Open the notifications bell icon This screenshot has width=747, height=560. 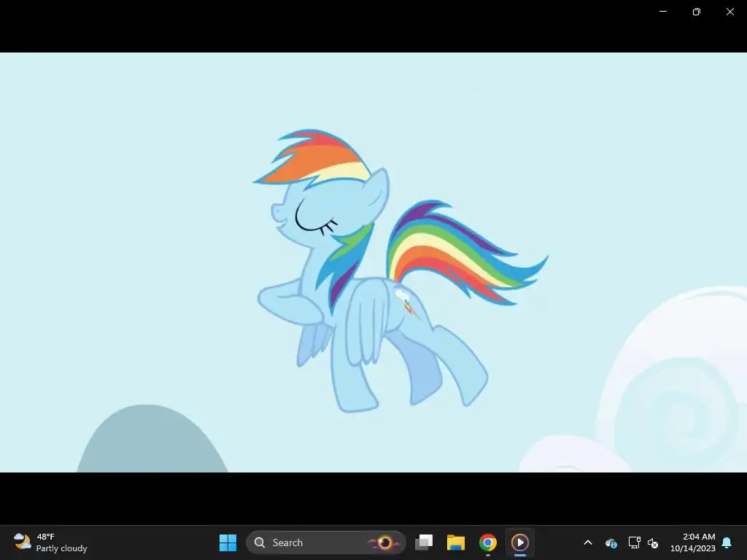point(727,542)
